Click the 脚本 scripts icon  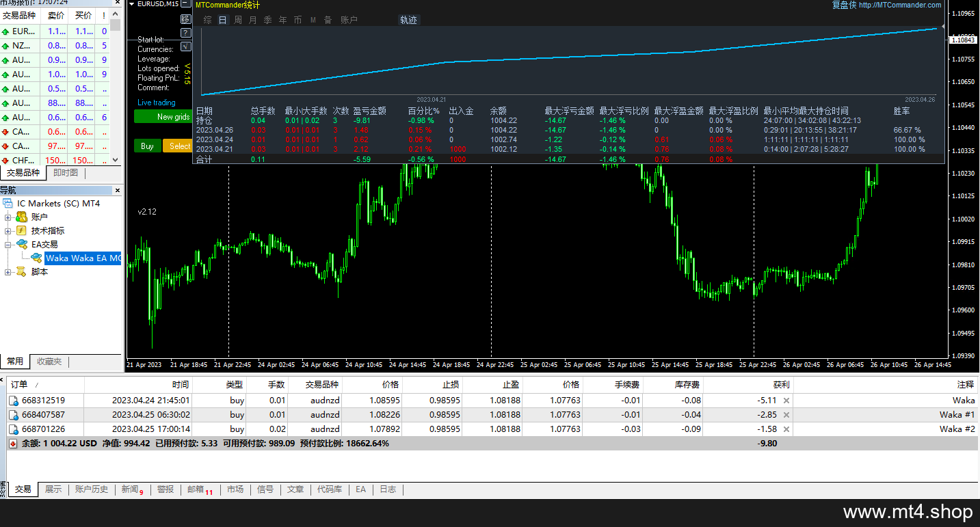click(21, 271)
